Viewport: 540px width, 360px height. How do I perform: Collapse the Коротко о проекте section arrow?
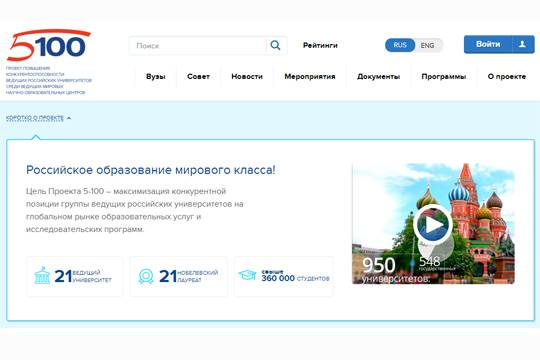click(69, 118)
